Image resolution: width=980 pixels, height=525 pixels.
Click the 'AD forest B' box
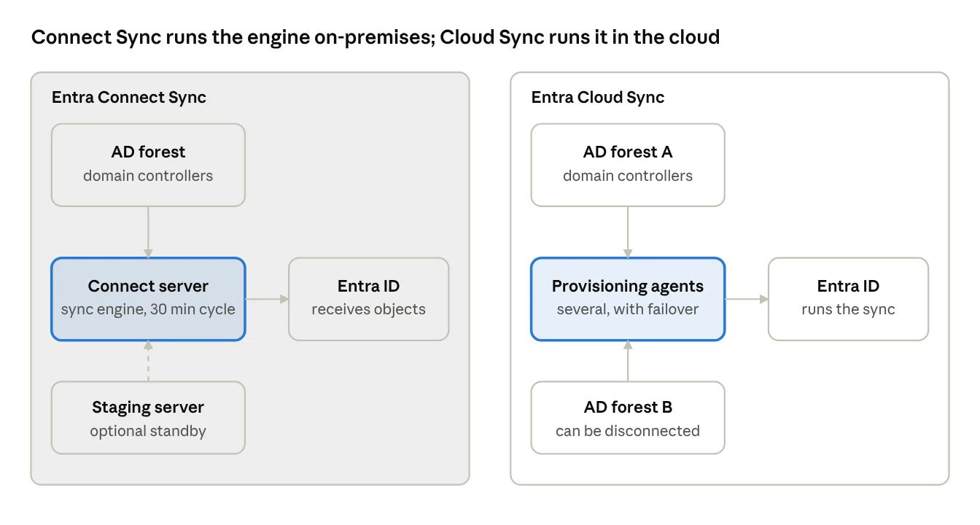coord(628,418)
